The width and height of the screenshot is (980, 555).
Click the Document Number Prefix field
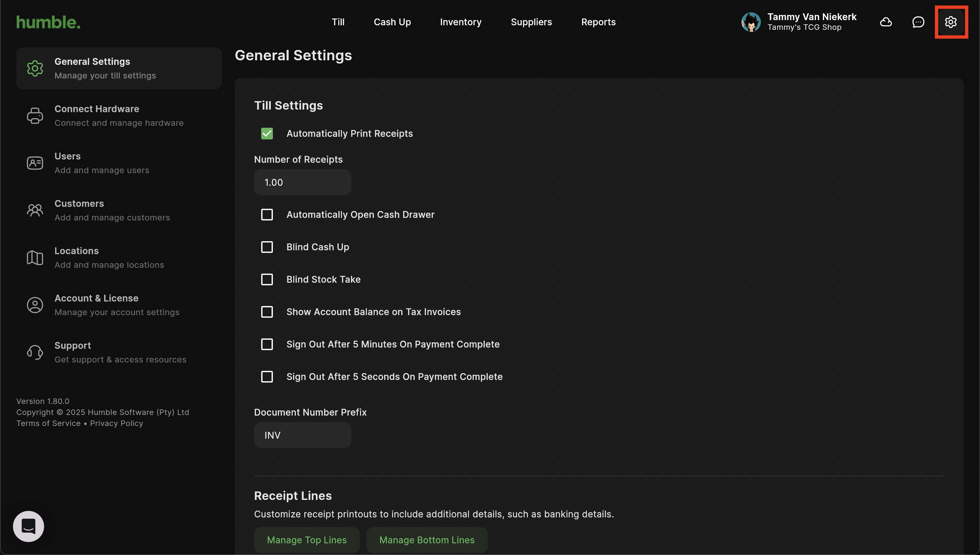[x=302, y=435]
